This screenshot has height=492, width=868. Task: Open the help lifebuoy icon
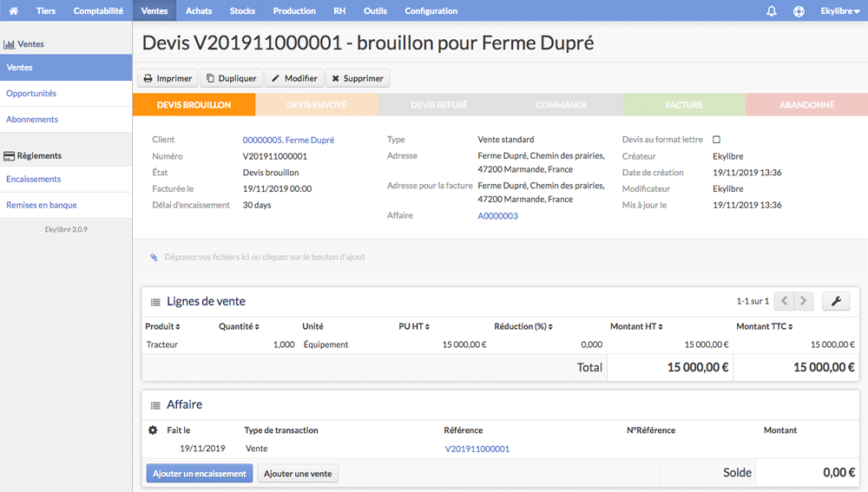coord(799,10)
